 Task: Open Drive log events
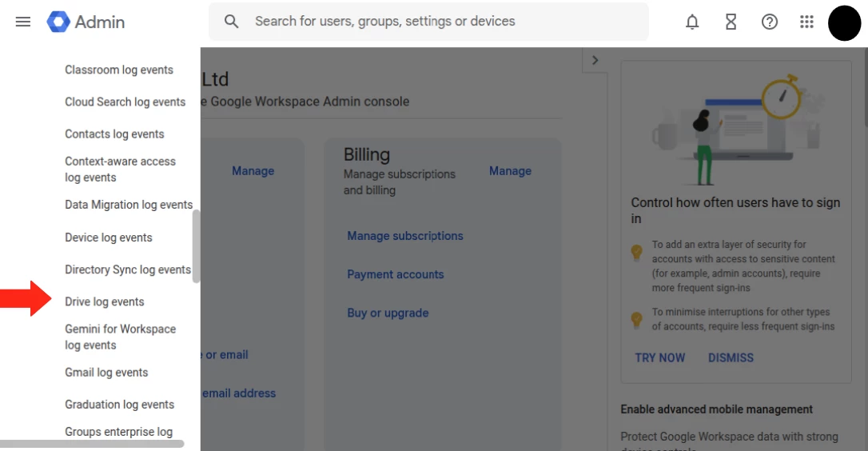point(105,301)
